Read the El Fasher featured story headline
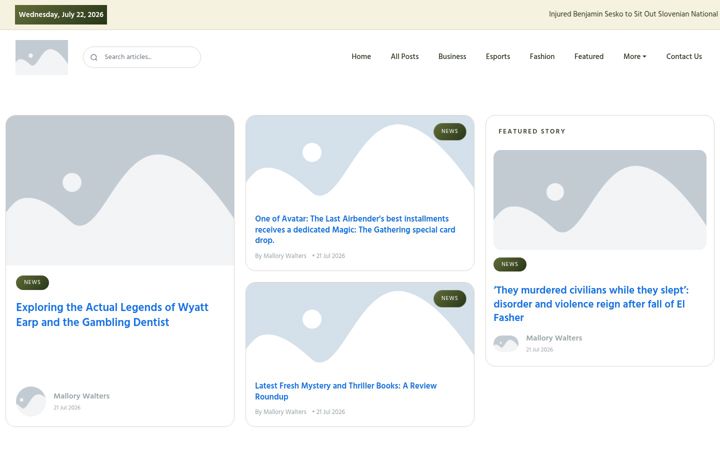 pos(591,304)
